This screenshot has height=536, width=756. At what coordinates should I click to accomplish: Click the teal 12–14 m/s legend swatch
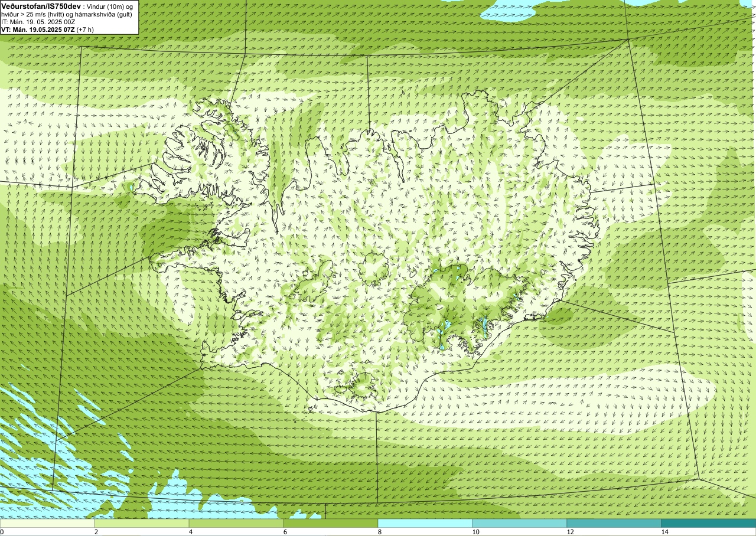[614, 523]
